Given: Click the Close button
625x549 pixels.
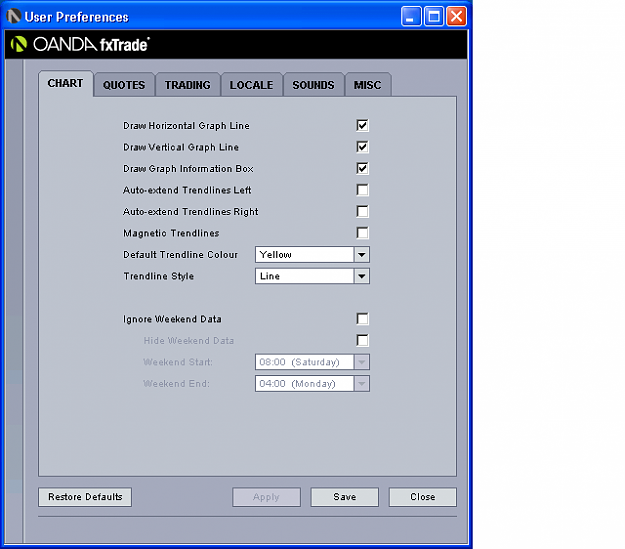Looking at the screenshot, I should click(x=423, y=497).
